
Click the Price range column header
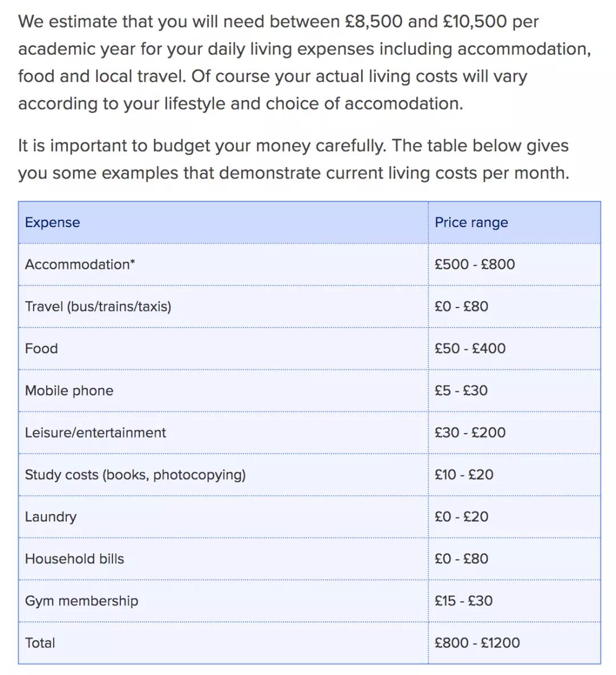(x=471, y=223)
